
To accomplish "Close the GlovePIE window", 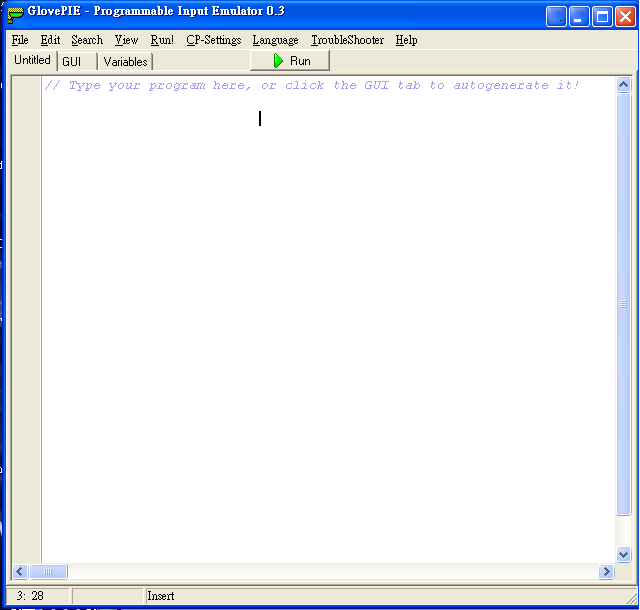I will tap(625, 17).
